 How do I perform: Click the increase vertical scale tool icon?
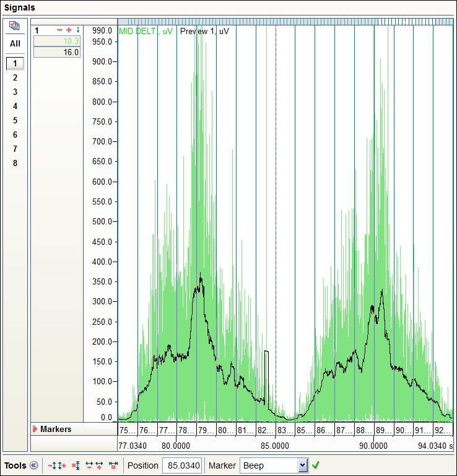pyautogui.click(x=62, y=465)
